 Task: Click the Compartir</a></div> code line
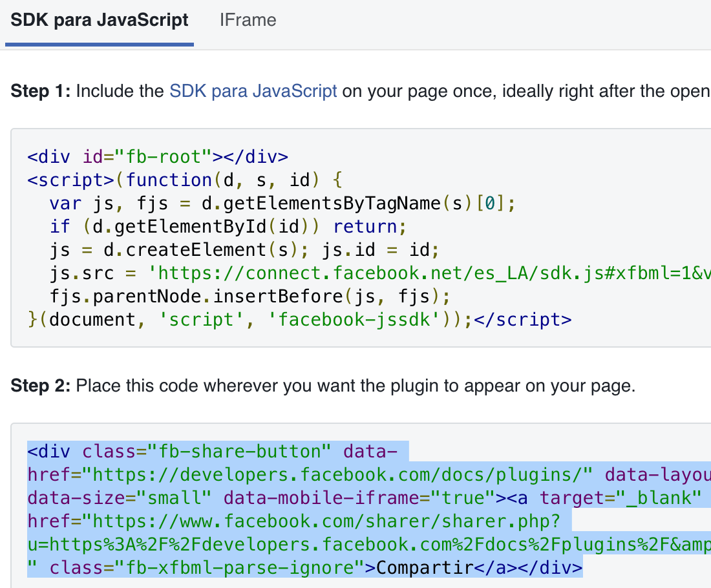coord(304,567)
